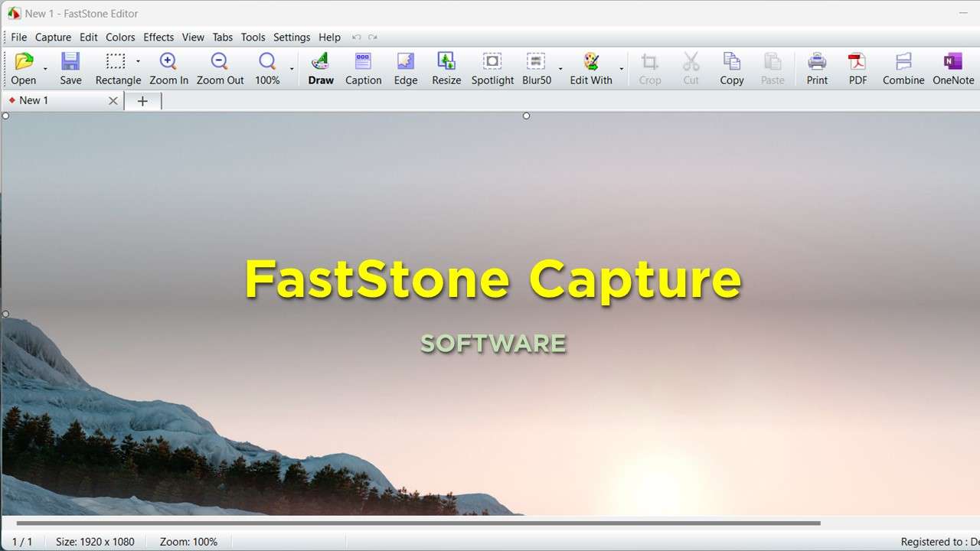This screenshot has height=551, width=980.
Task: Open the Resize tool
Action: (446, 68)
